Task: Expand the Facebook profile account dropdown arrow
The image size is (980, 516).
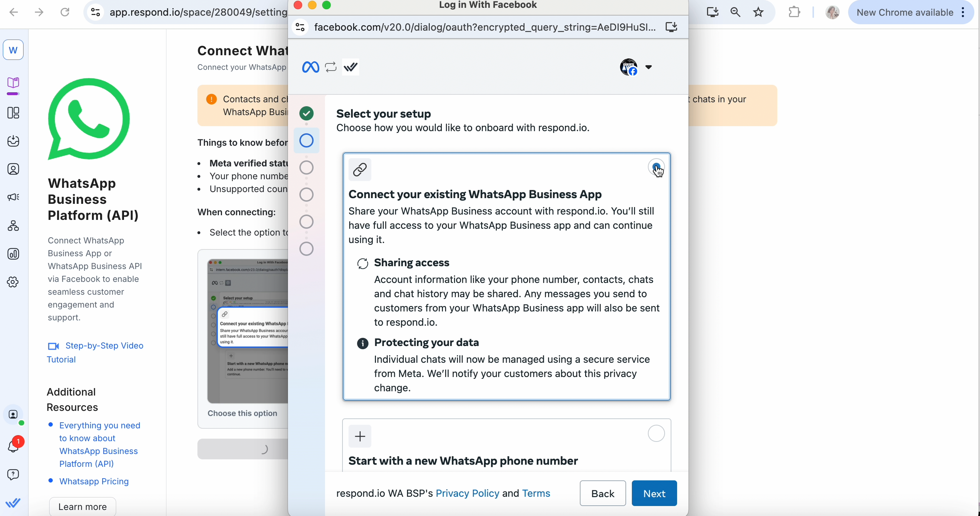Action: pyautogui.click(x=649, y=67)
